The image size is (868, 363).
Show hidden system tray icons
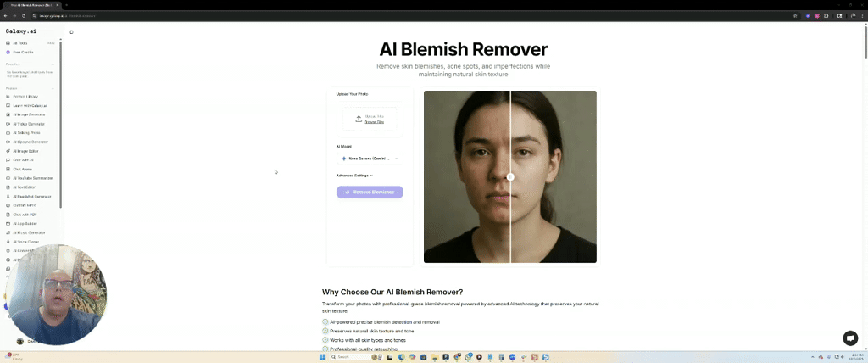[813, 357]
